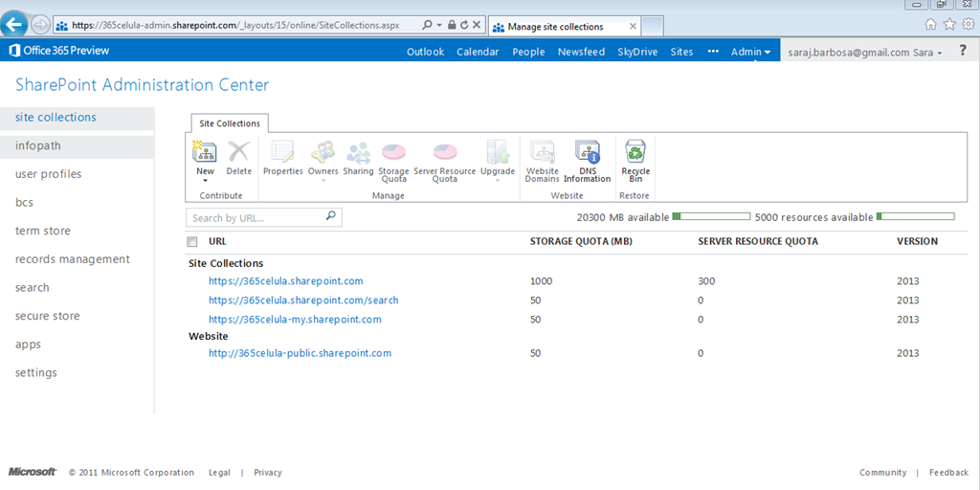Click the storage available progress bar
The width and height of the screenshot is (980, 490).
click(x=710, y=217)
